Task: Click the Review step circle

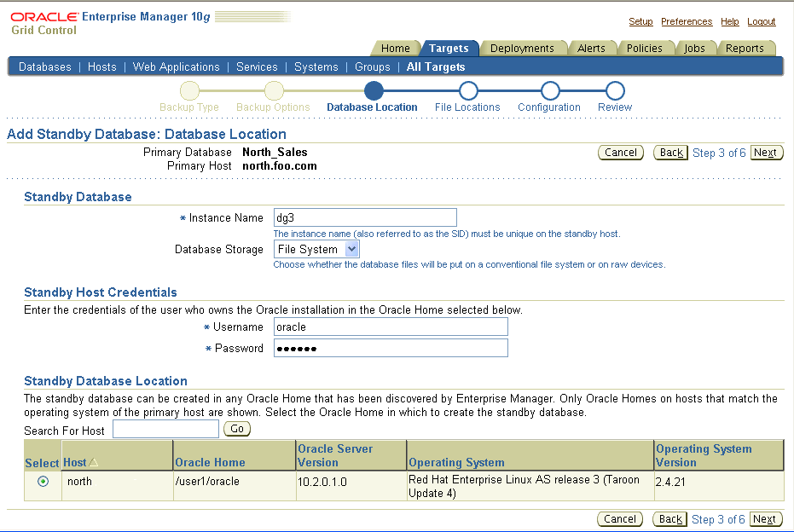Action: click(615, 90)
